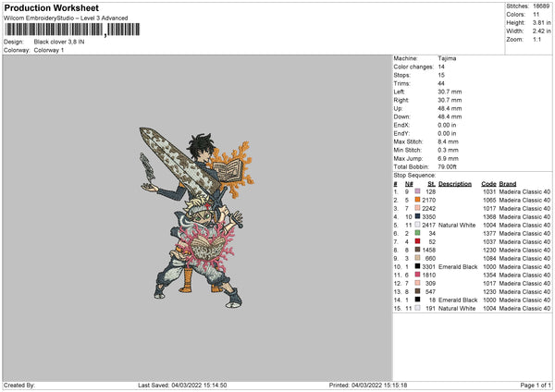Image resolution: width=555 pixels, height=392 pixels.
Task: Click the 'N#' column header
Action: tap(409, 184)
